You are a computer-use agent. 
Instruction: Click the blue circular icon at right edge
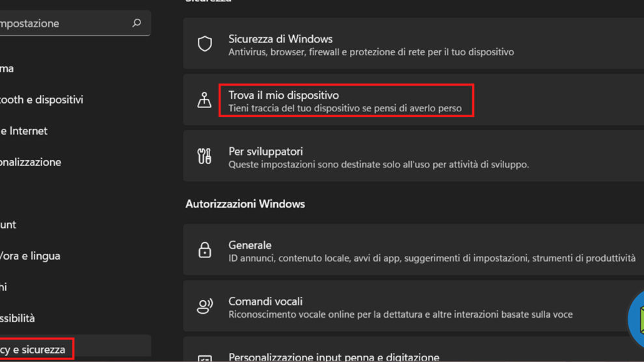pos(636,319)
